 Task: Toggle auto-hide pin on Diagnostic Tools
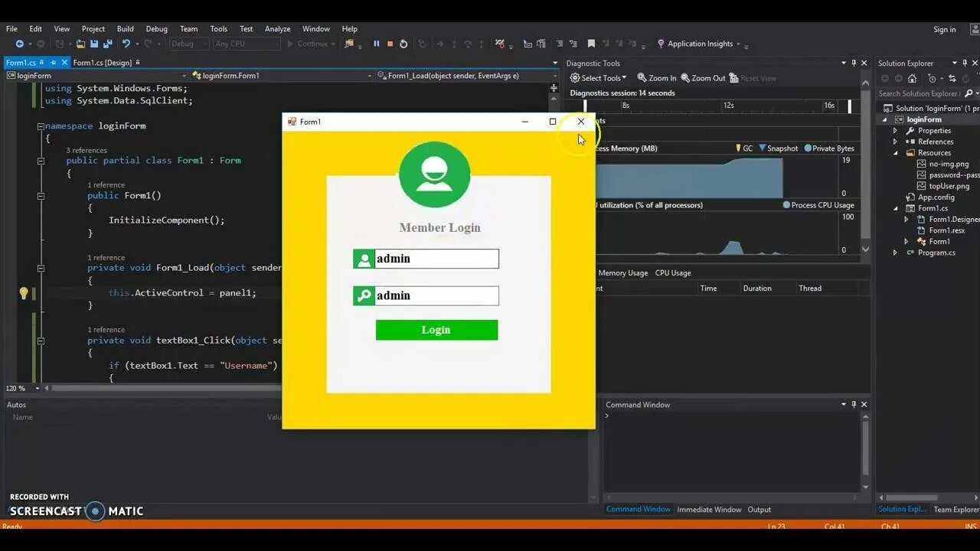(854, 63)
